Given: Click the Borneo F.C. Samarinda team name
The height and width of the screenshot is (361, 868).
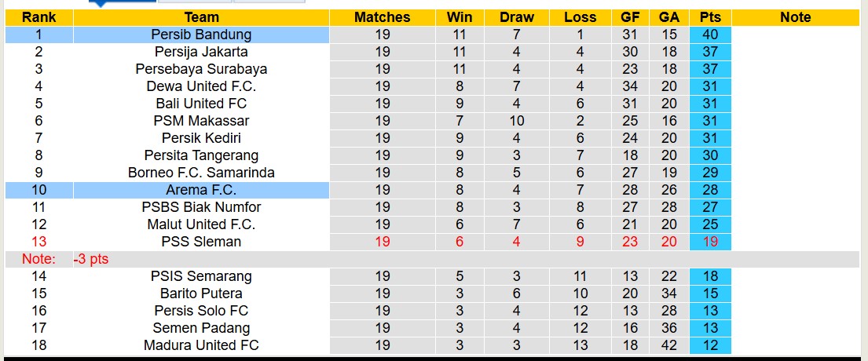Looking at the screenshot, I should click(x=201, y=173).
